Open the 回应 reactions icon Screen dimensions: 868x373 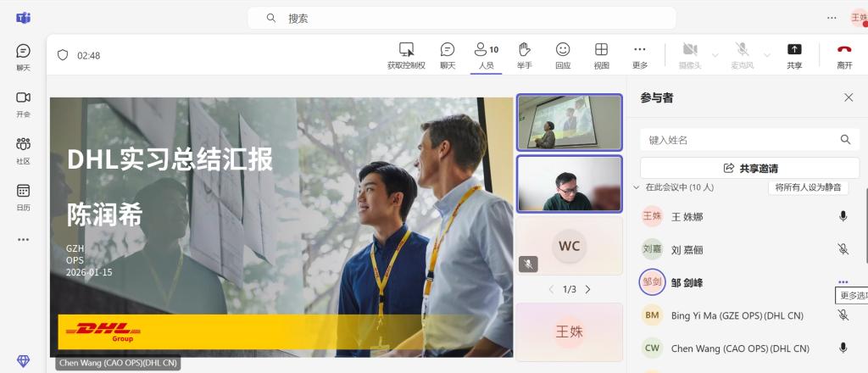(563, 50)
